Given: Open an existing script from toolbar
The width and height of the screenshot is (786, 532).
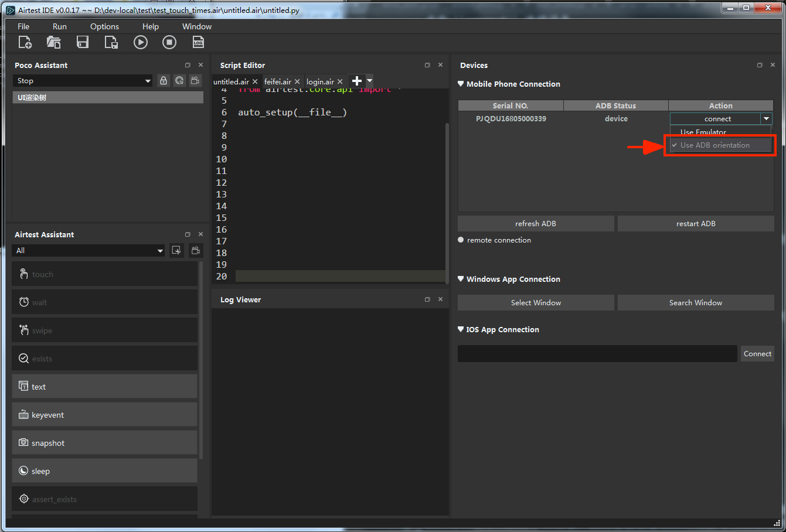Looking at the screenshot, I should click(54, 42).
